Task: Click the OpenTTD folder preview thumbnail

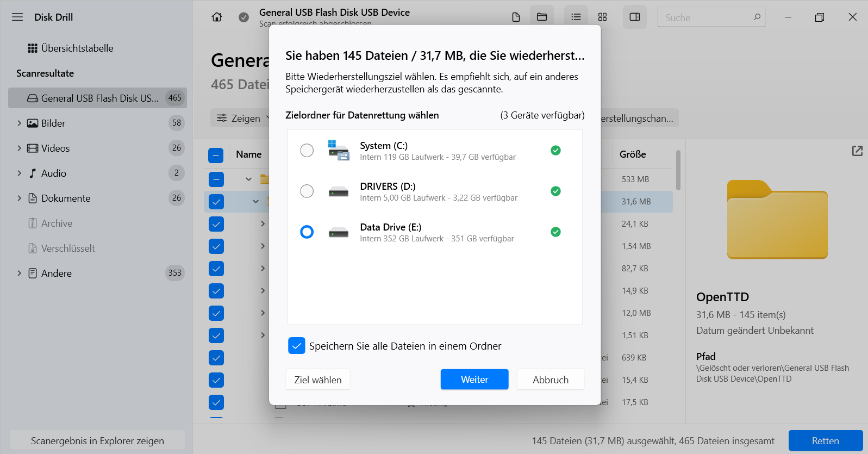Action: click(777, 219)
